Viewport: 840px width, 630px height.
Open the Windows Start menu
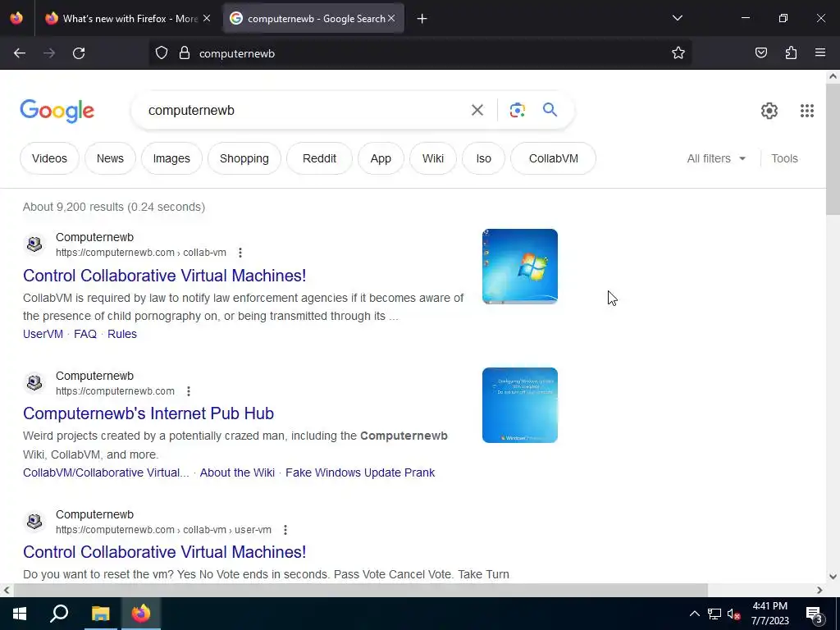coord(20,614)
